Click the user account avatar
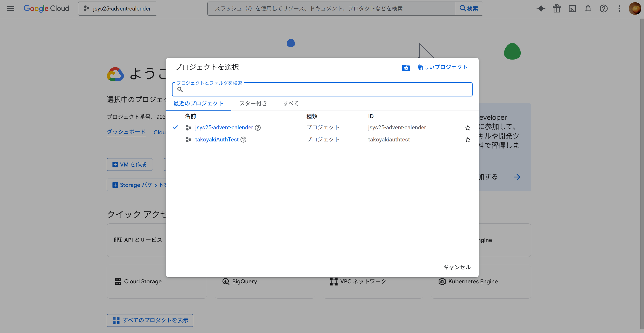The width and height of the screenshot is (644, 333). click(x=635, y=9)
